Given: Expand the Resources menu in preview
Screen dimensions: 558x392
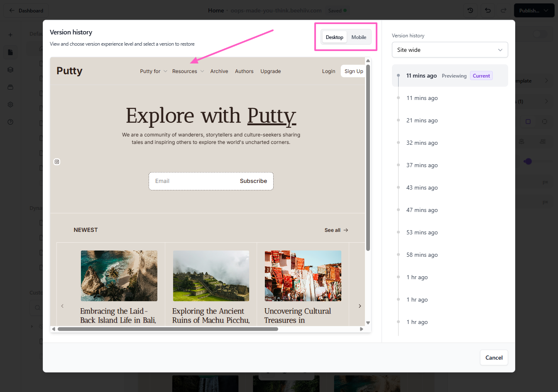Looking at the screenshot, I should 188,71.
